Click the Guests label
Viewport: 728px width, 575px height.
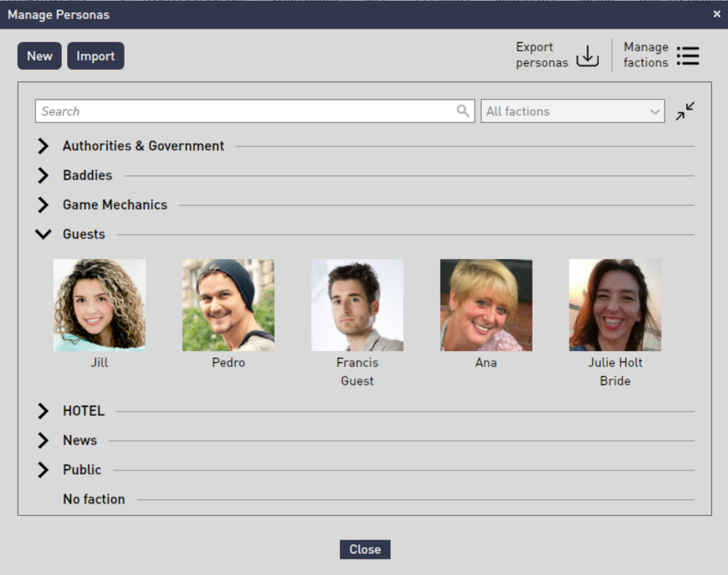point(84,234)
